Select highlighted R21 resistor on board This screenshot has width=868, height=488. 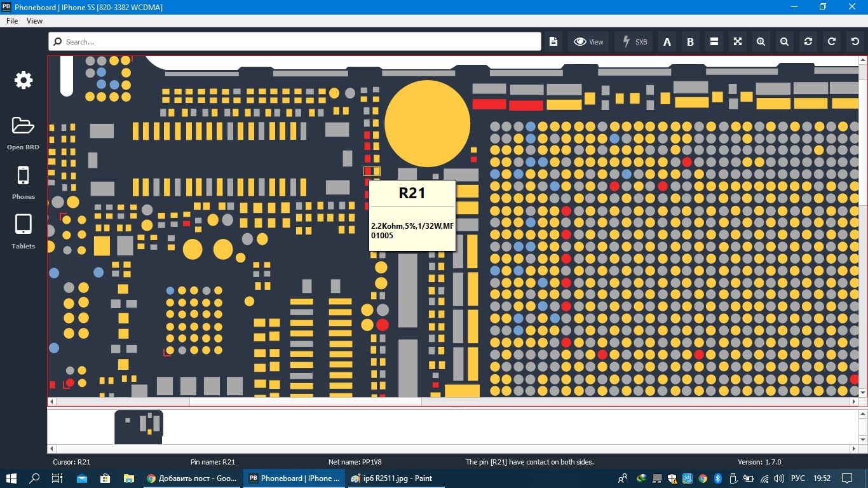(372, 171)
